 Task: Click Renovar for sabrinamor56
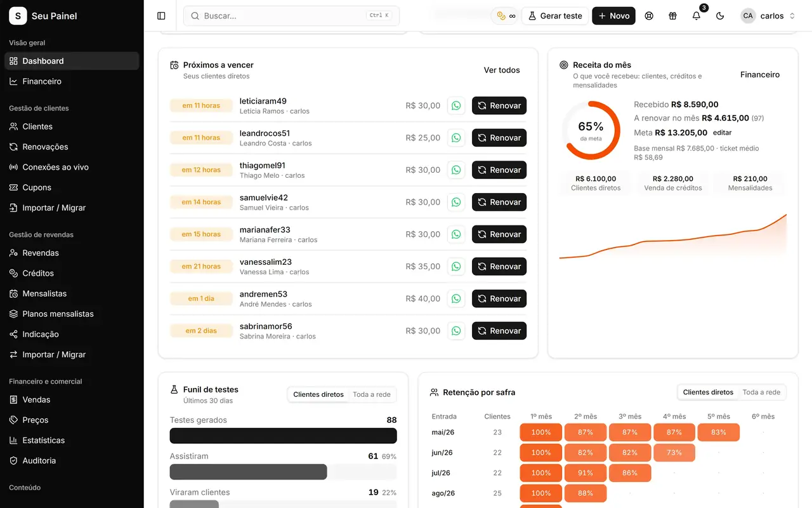tap(499, 331)
